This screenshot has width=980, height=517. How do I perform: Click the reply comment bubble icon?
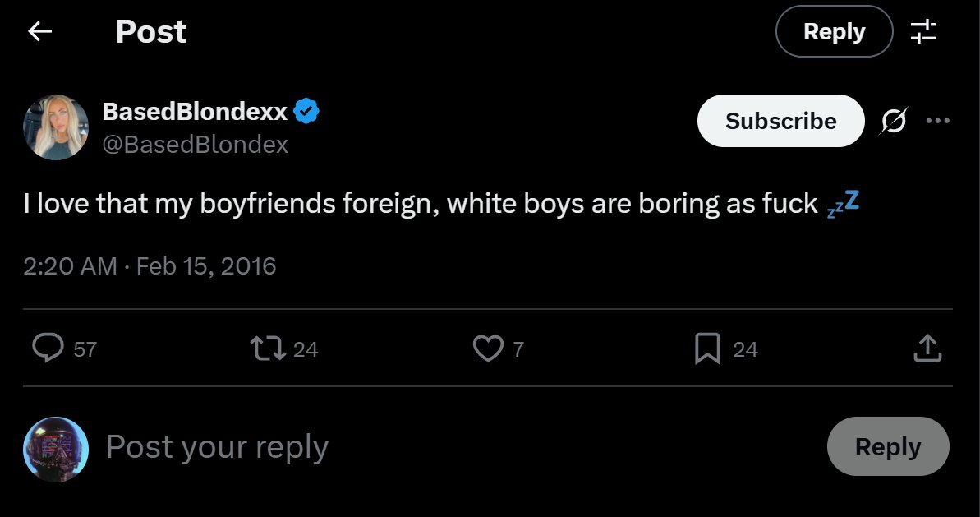pyautogui.click(x=48, y=349)
